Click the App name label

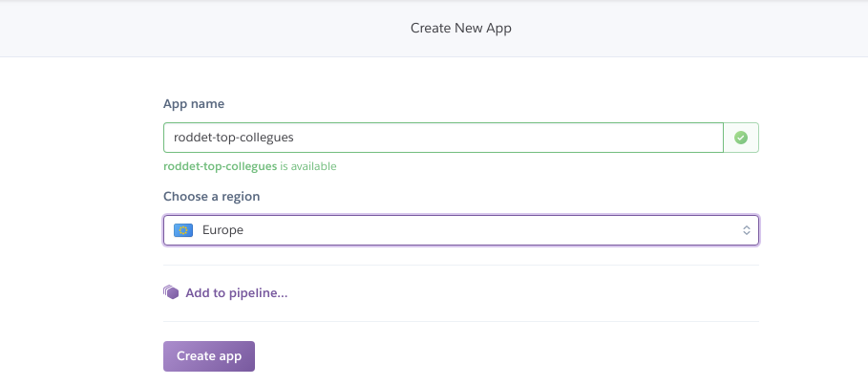pyautogui.click(x=193, y=103)
